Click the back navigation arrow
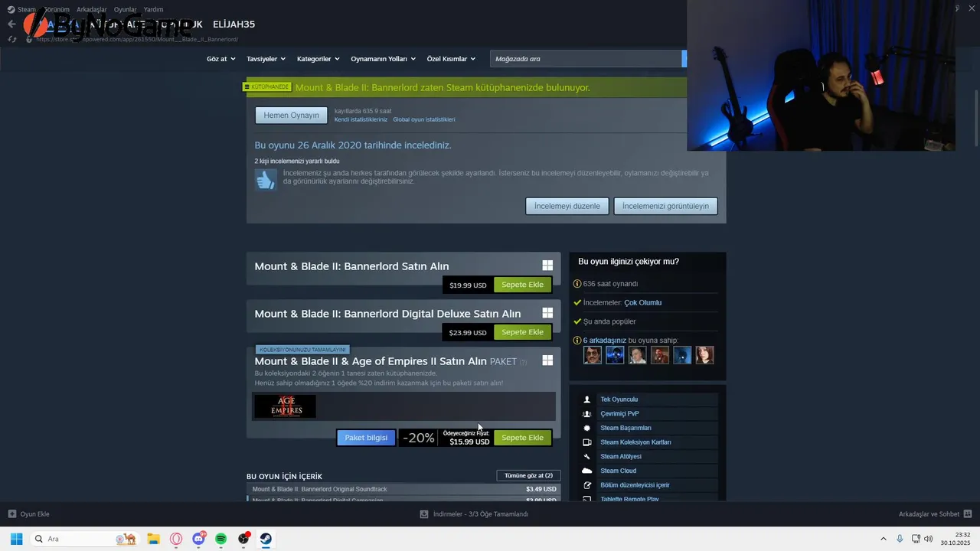This screenshot has height=551, width=980. coord(11,24)
